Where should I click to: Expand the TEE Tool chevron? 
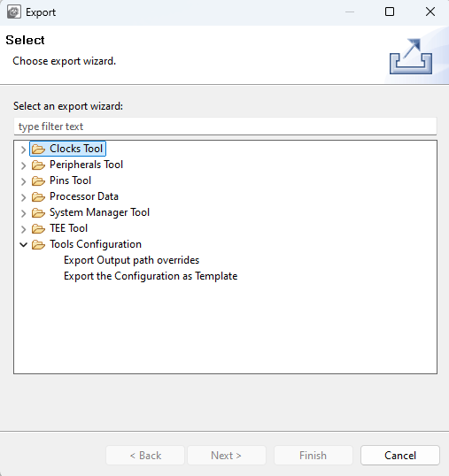[23, 229]
